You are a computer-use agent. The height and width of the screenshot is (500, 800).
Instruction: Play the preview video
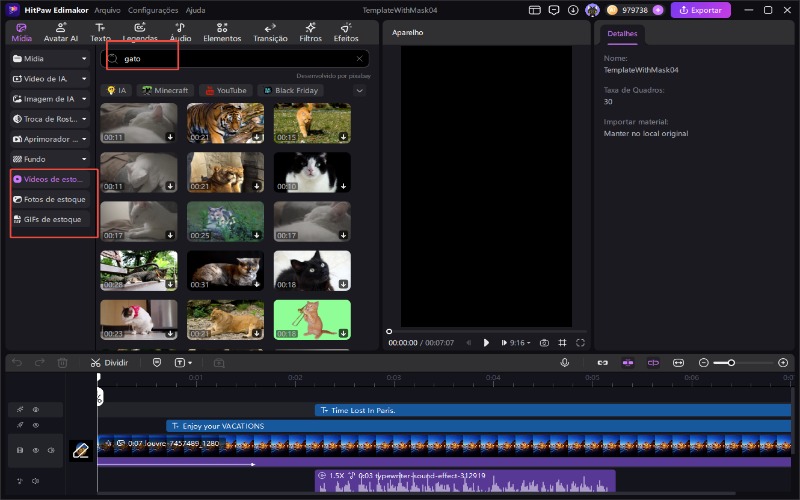pos(486,343)
